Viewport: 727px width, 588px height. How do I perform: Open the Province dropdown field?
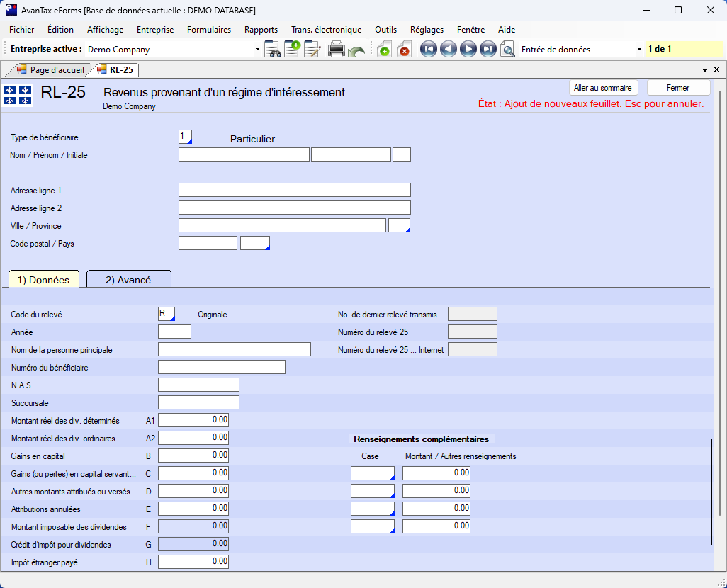point(400,225)
